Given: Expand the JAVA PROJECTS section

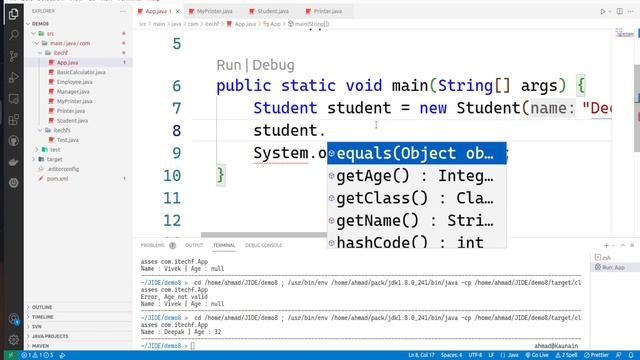Looking at the screenshot, I should point(50,336).
